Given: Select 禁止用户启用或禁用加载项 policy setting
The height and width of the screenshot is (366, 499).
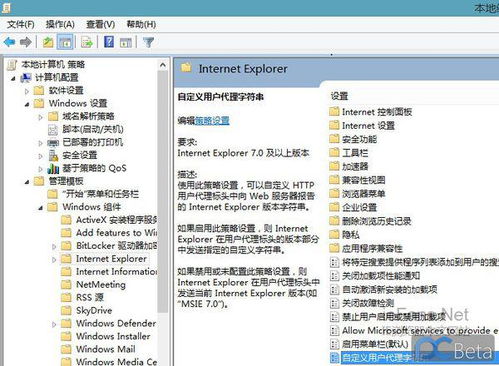Looking at the screenshot, I should [388, 317].
